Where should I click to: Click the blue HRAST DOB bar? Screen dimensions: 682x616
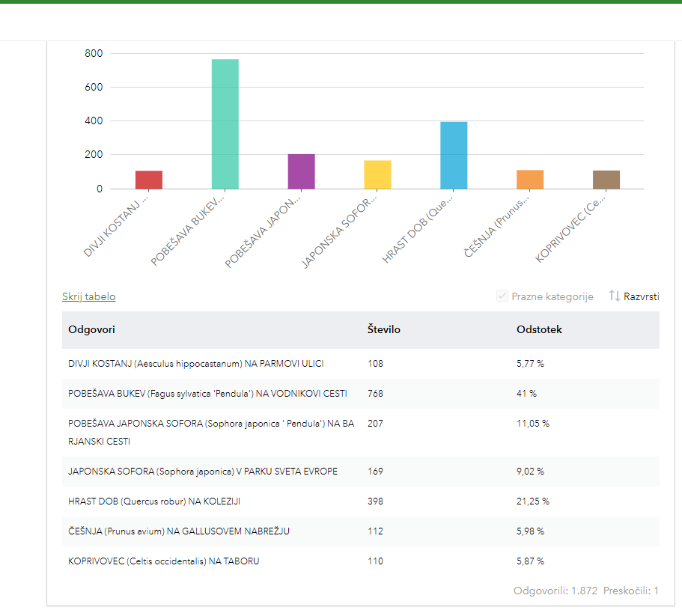454,155
